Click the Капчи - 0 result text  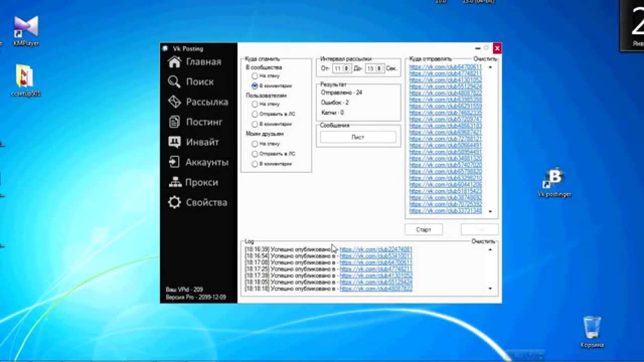pyautogui.click(x=332, y=113)
